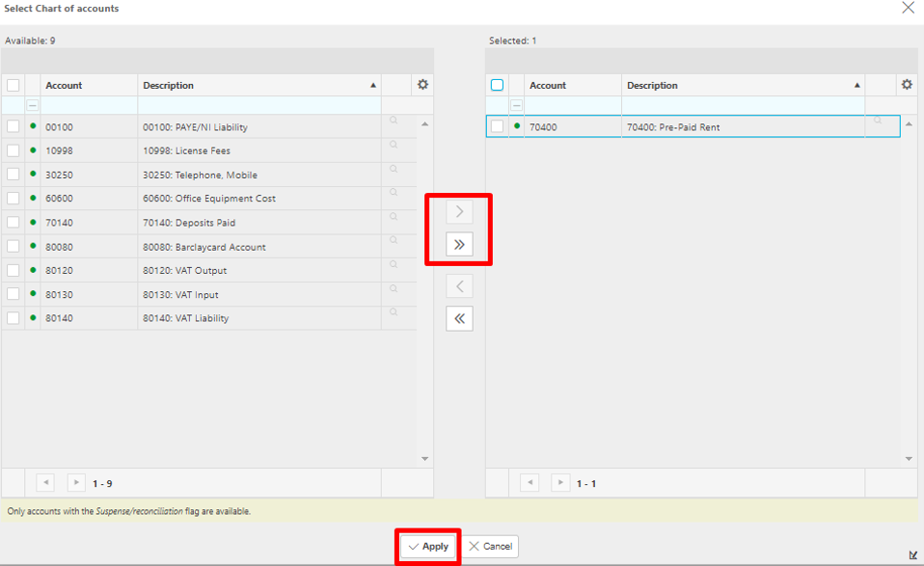Tick select-all checkbox in Available header

coord(13,85)
